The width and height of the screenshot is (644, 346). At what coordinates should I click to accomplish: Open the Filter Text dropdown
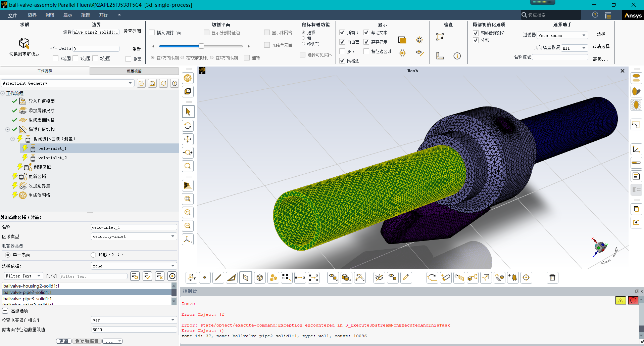point(23,276)
